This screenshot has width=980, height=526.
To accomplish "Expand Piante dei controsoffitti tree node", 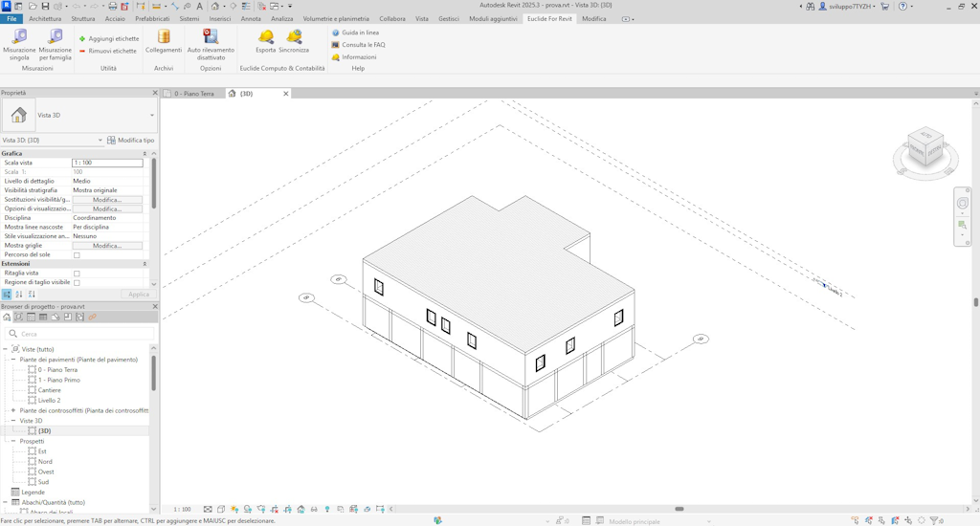I will pyautogui.click(x=13, y=410).
